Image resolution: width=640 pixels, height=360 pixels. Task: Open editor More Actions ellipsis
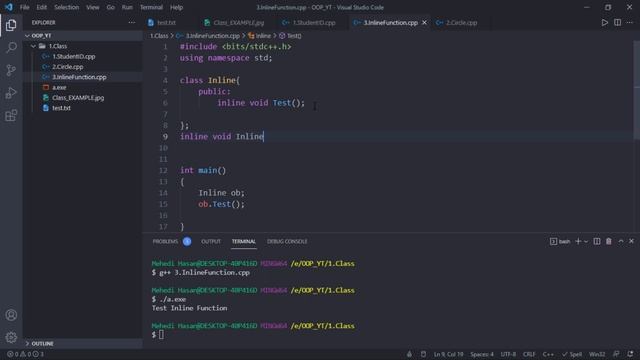[630, 22]
